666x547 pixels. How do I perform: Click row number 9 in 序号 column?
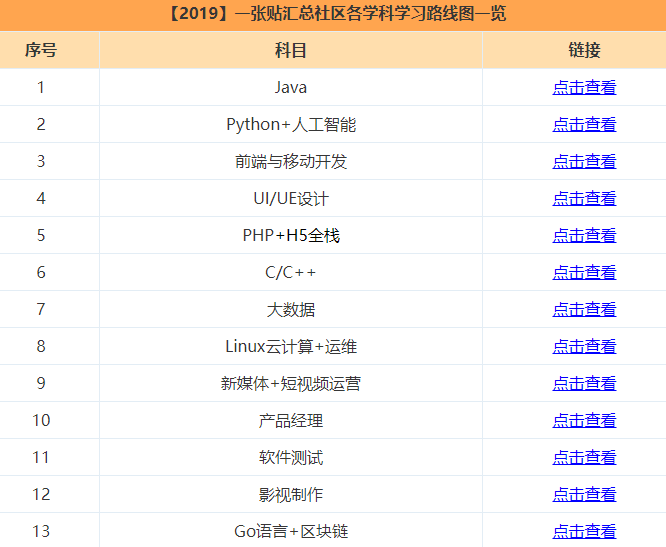(x=41, y=383)
